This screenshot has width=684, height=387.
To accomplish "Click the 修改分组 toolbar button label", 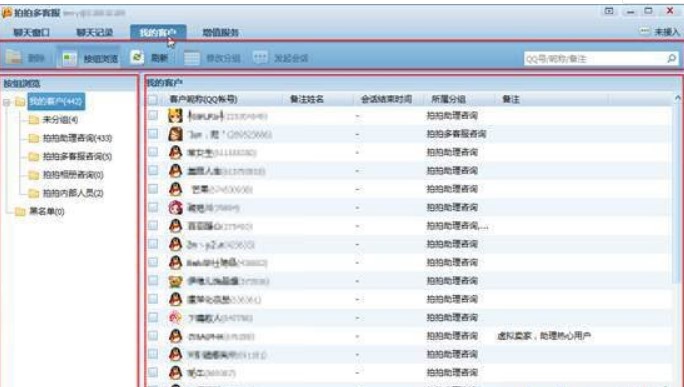I will coord(223,58).
